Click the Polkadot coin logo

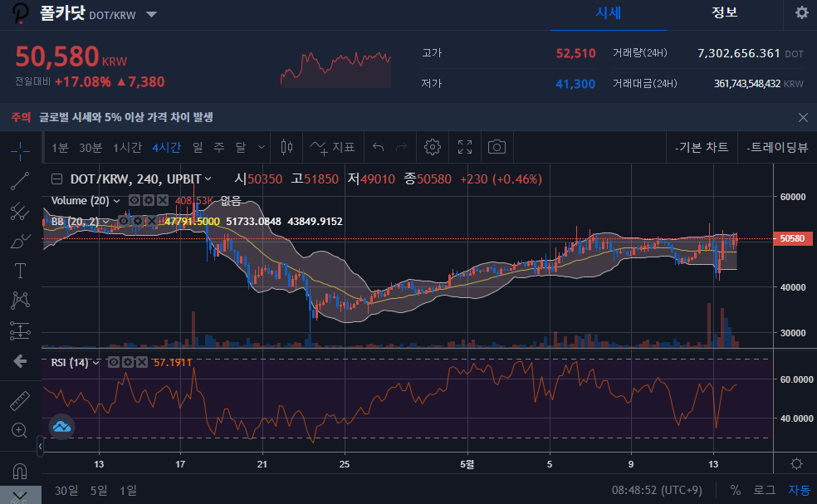pyautogui.click(x=20, y=13)
